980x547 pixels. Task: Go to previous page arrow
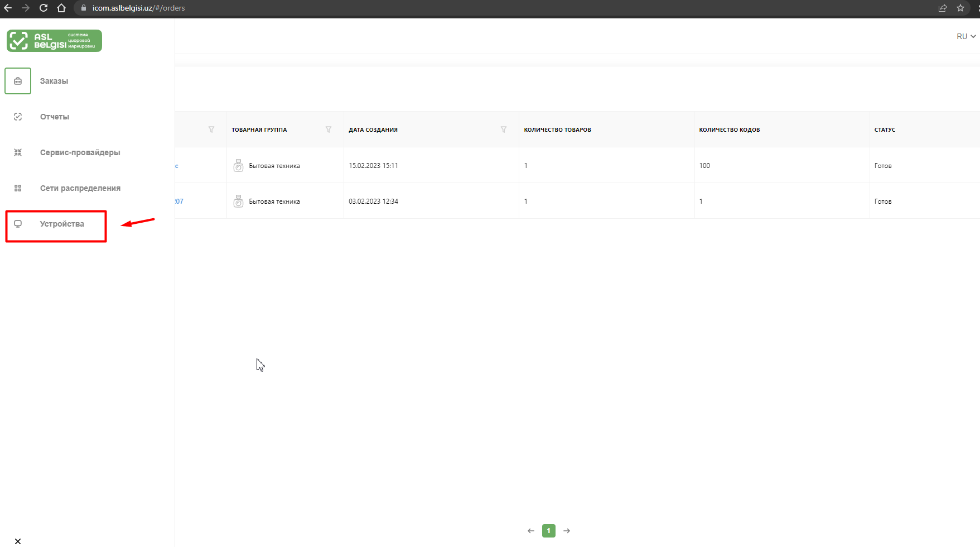coord(531,531)
